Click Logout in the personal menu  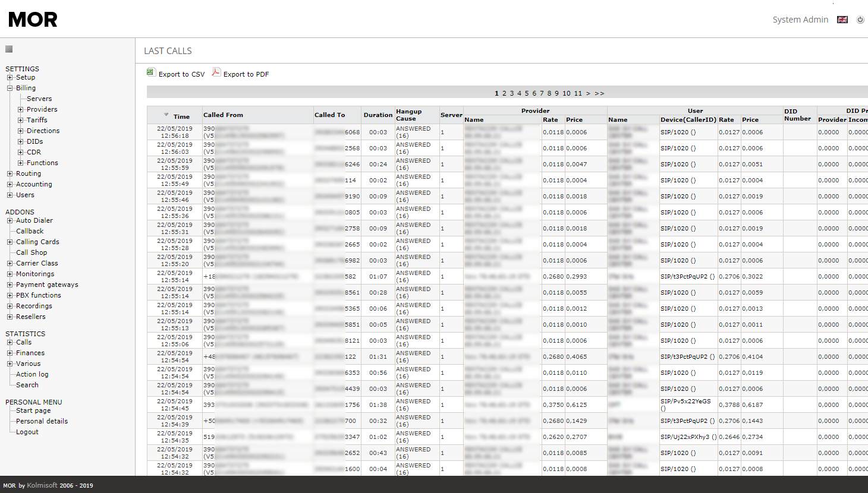pos(27,432)
